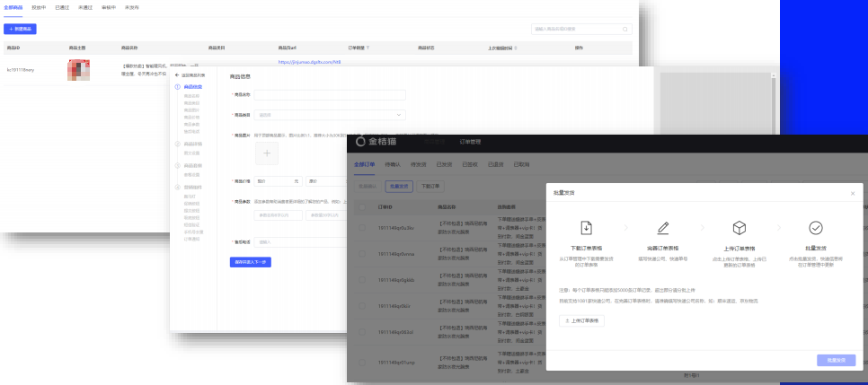Click the download order form icon
The height and width of the screenshot is (385, 868).
pos(586,228)
